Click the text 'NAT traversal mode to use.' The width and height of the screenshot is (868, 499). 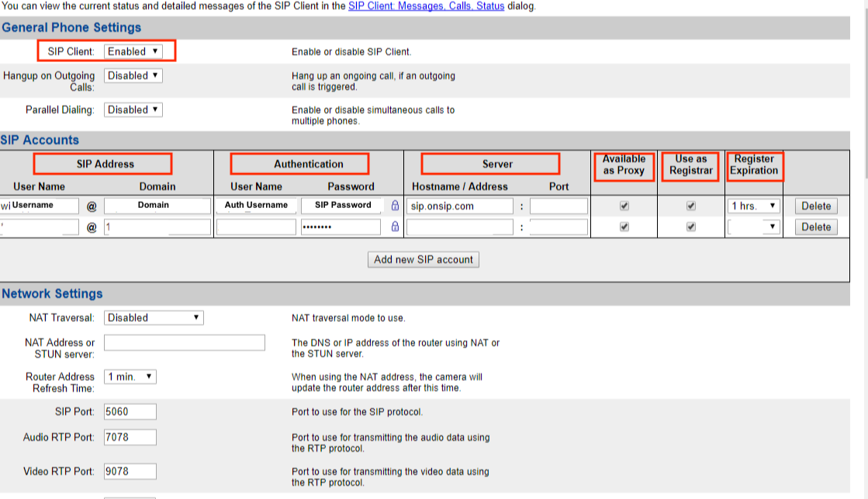(x=348, y=318)
